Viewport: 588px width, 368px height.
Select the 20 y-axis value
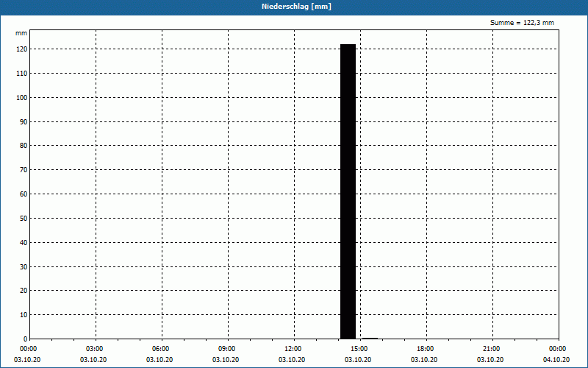click(24, 291)
